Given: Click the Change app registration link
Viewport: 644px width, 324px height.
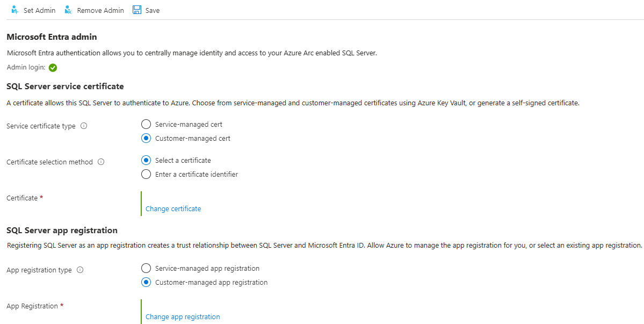Looking at the screenshot, I should point(182,316).
